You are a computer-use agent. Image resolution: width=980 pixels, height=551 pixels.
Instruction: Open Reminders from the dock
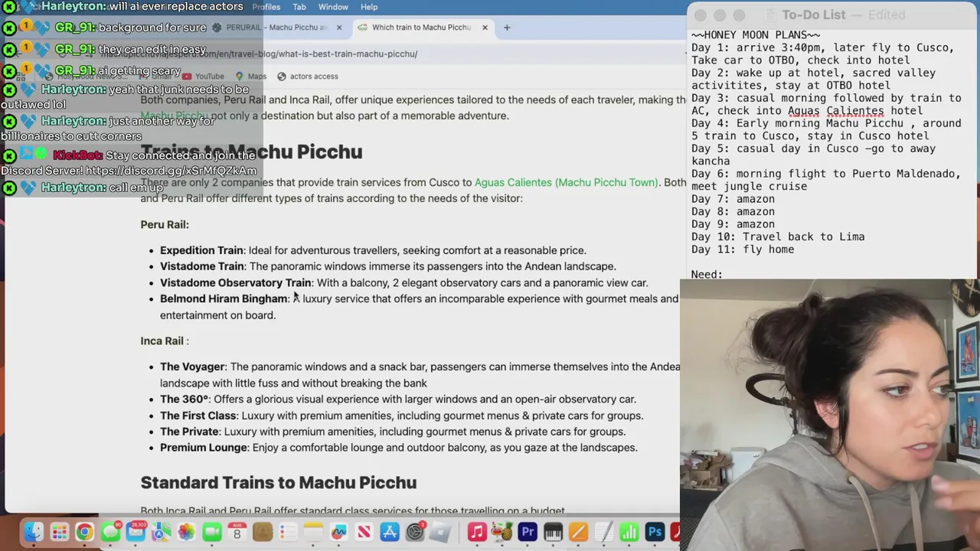[288, 532]
